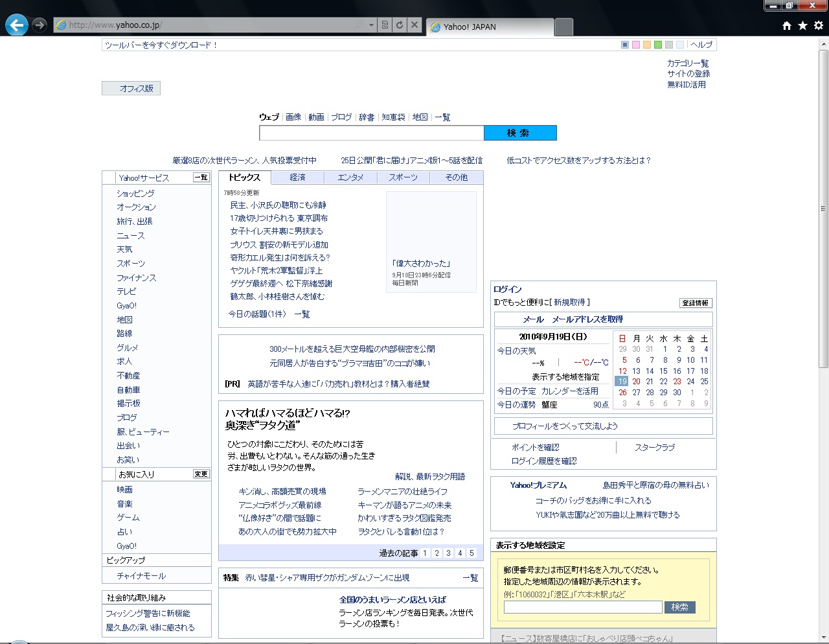Open the メールアドレスを取得 link
Screen dimensions: 829x644
click(587, 319)
